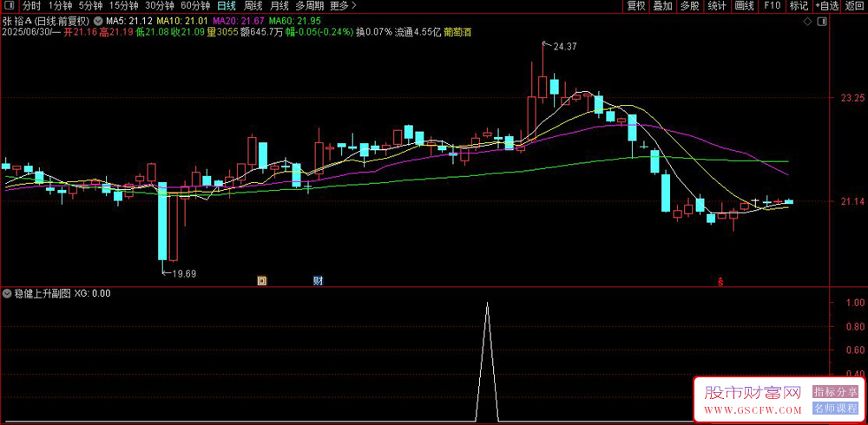Click the 换0.07% turnover value
Screen dimensions: 868x425
tap(373, 32)
